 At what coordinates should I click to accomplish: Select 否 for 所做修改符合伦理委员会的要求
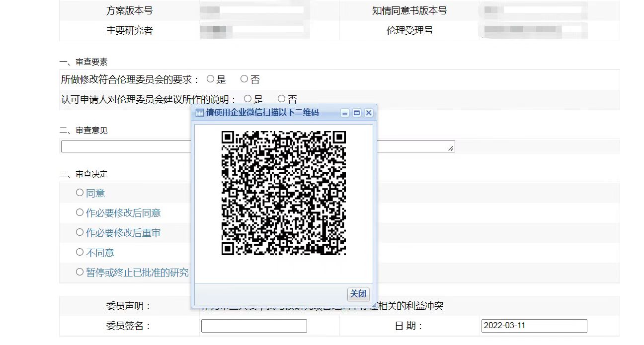(244, 79)
